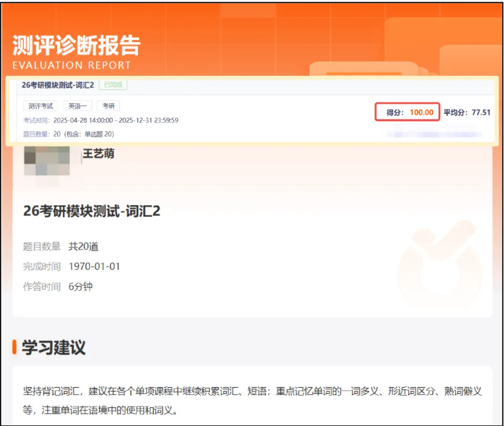
Task: Click the 完成时间 label
Action: [x=42, y=266]
